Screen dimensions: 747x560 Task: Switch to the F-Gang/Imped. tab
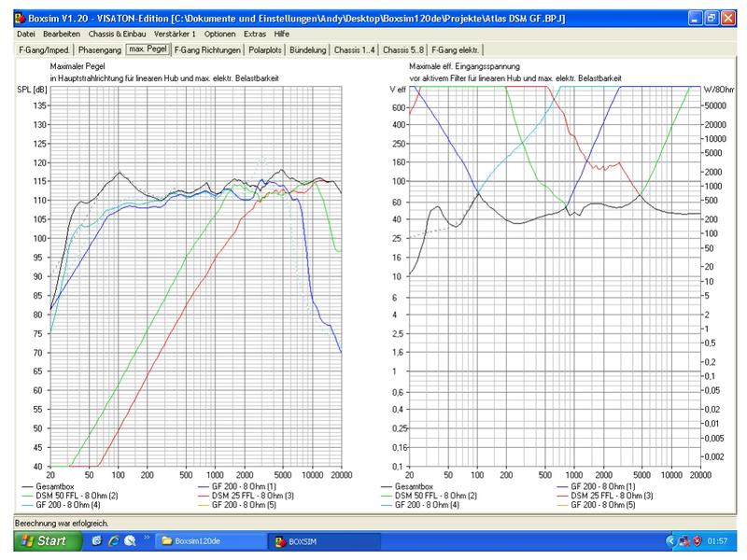click(44, 49)
